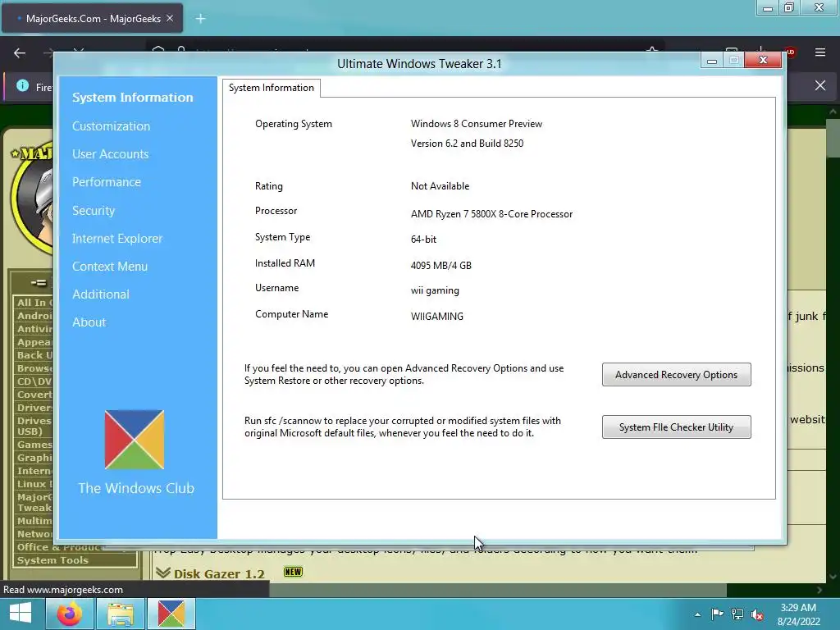Open the Performance section
This screenshot has width=840, height=630.
107,181
